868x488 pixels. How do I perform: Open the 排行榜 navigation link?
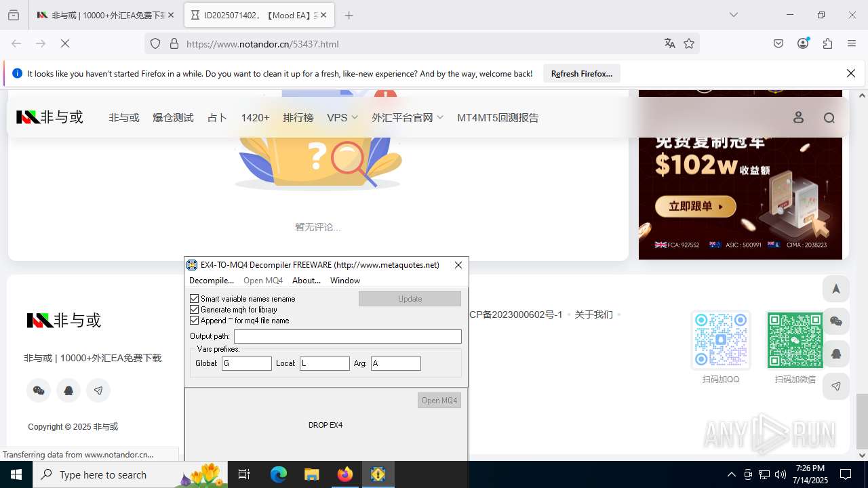pyautogui.click(x=298, y=117)
